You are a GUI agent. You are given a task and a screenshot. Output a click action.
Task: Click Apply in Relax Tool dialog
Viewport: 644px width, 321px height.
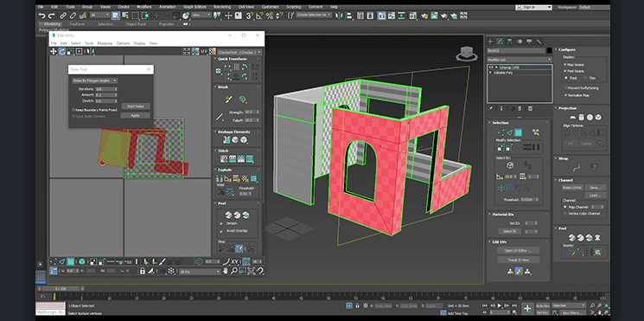click(135, 115)
